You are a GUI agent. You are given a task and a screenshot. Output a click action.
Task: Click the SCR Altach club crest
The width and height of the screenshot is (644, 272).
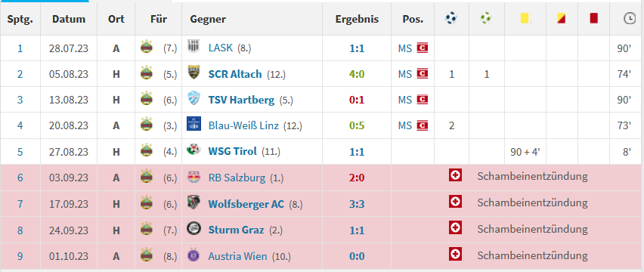(x=194, y=73)
